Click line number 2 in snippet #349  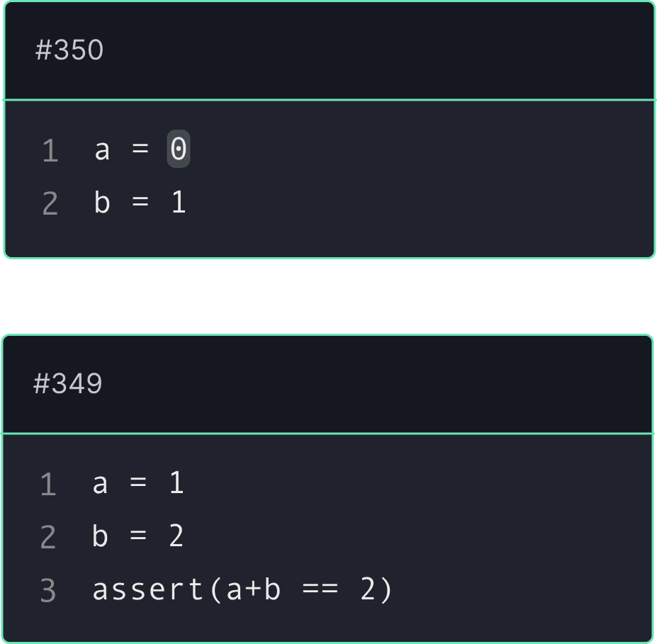click(48, 537)
